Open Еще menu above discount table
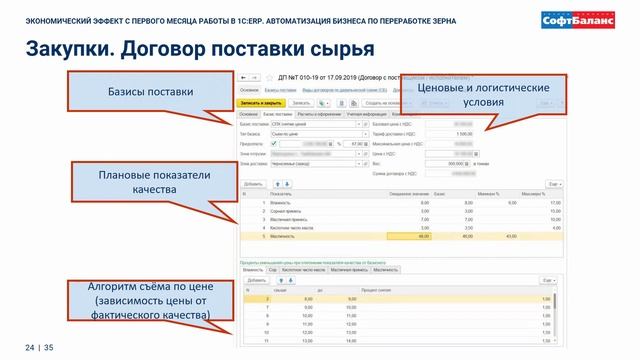 [548, 280]
